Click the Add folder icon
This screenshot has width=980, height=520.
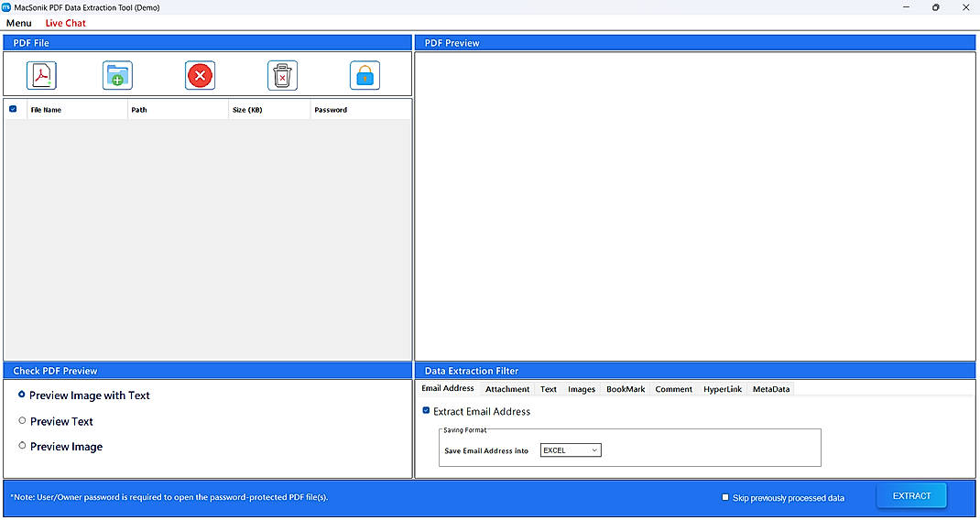(117, 76)
